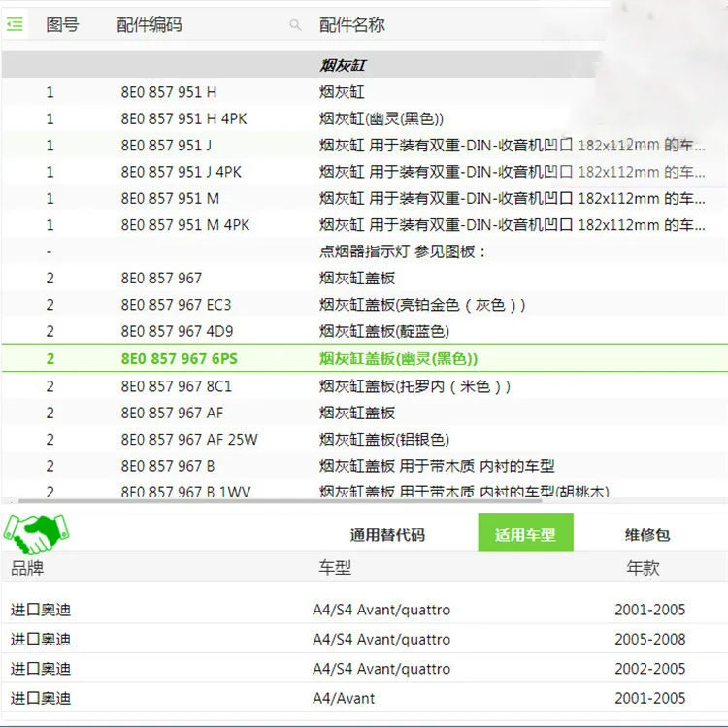The width and height of the screenshot is (728, 728).
Task: Click the 车型 column header
Action: 335,568
